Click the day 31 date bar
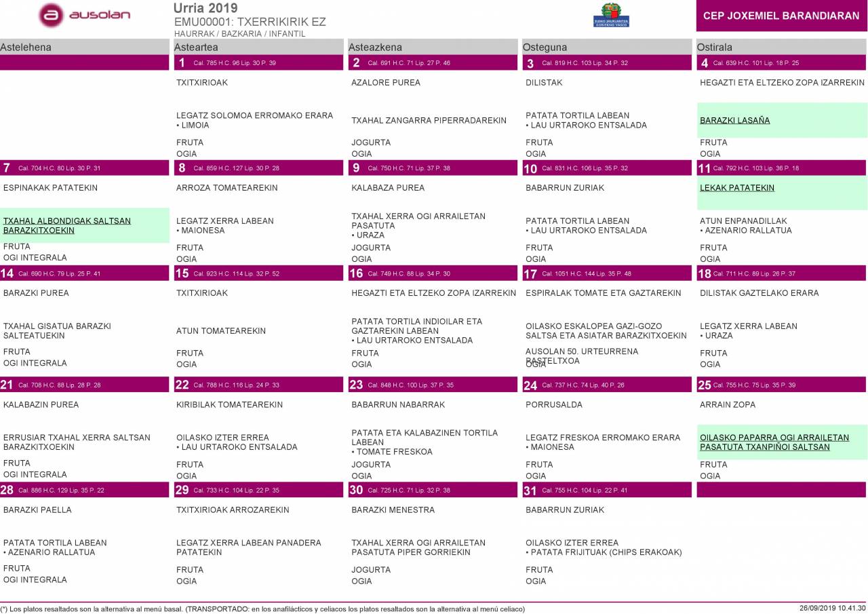 coord(607,491)
